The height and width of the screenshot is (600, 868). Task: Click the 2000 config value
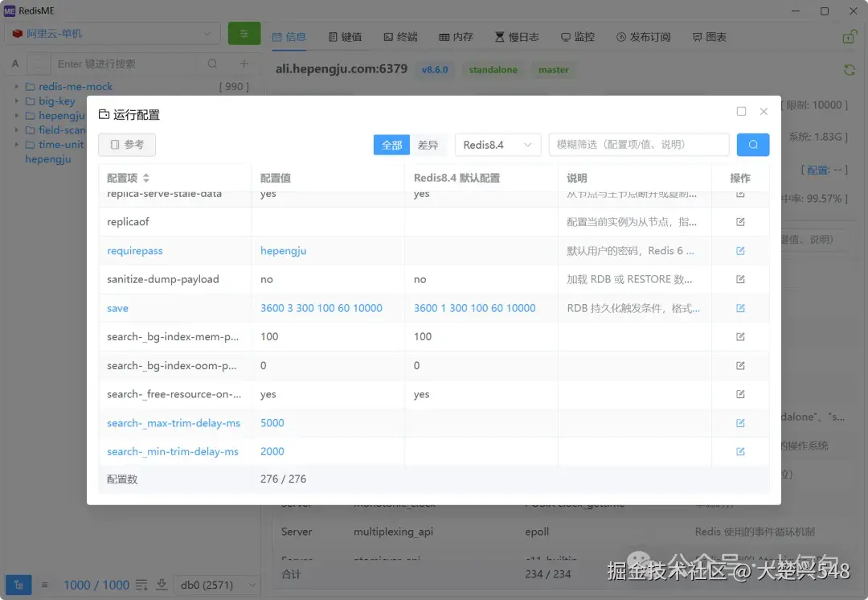(x=272, y=451)
